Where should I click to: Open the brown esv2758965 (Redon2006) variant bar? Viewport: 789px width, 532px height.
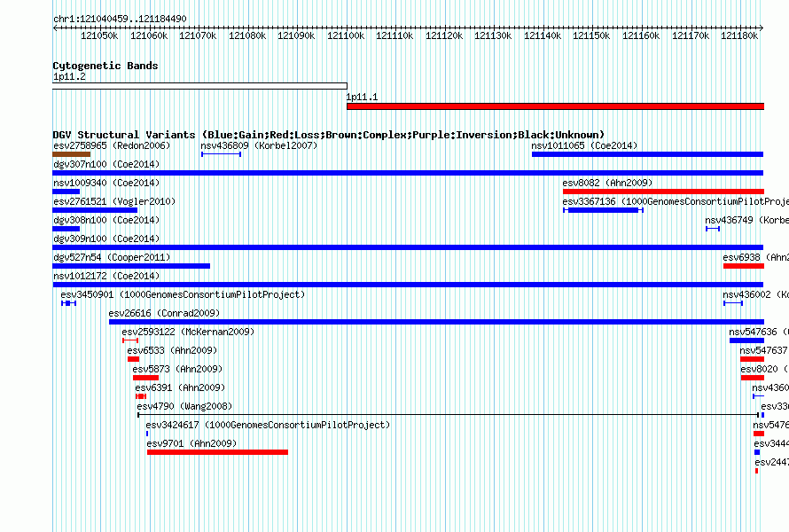72,154
